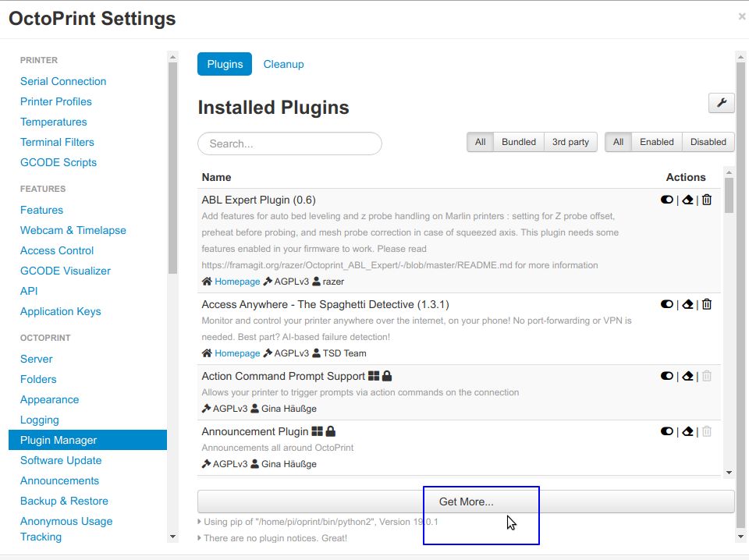Toggle Announcement Plugin enable switch

click(x=667, y=431)
